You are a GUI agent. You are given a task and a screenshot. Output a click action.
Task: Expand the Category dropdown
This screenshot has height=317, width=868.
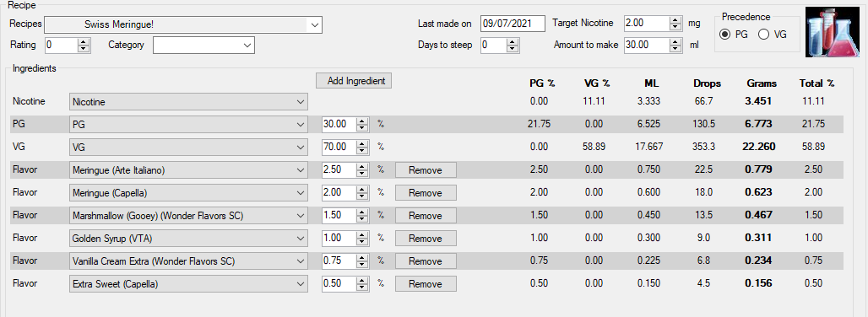coord(203,46)
